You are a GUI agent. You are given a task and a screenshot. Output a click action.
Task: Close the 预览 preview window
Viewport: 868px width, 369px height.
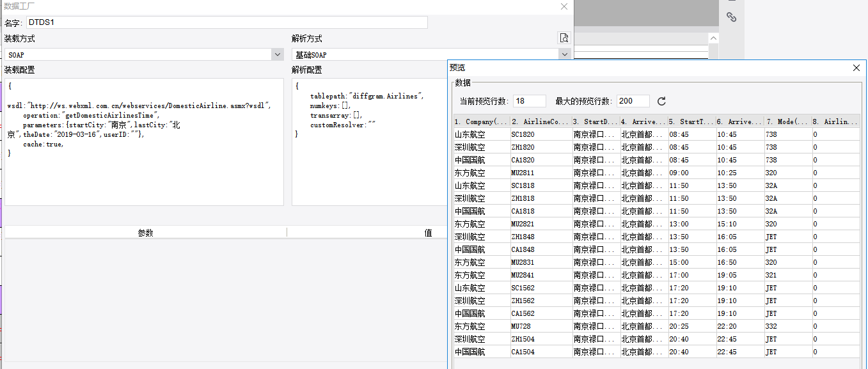(856, 68)
